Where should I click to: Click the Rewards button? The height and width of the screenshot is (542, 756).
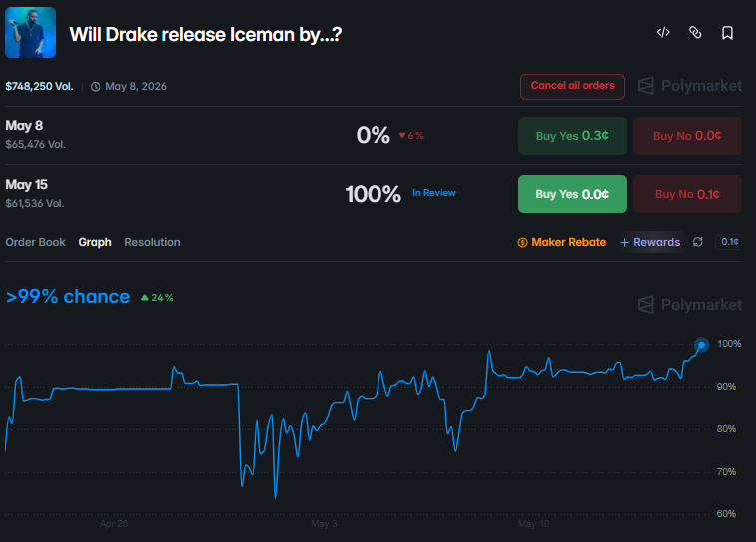click(x=650, y=242)
